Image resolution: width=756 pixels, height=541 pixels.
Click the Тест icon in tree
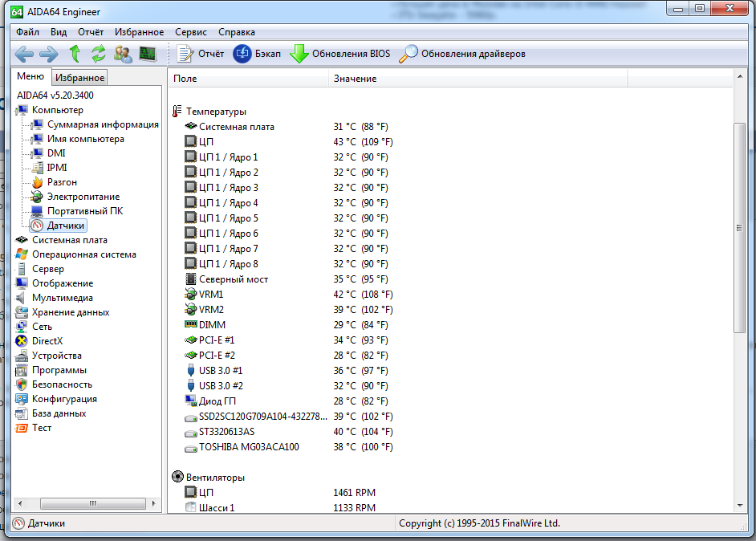pos(22,428)
